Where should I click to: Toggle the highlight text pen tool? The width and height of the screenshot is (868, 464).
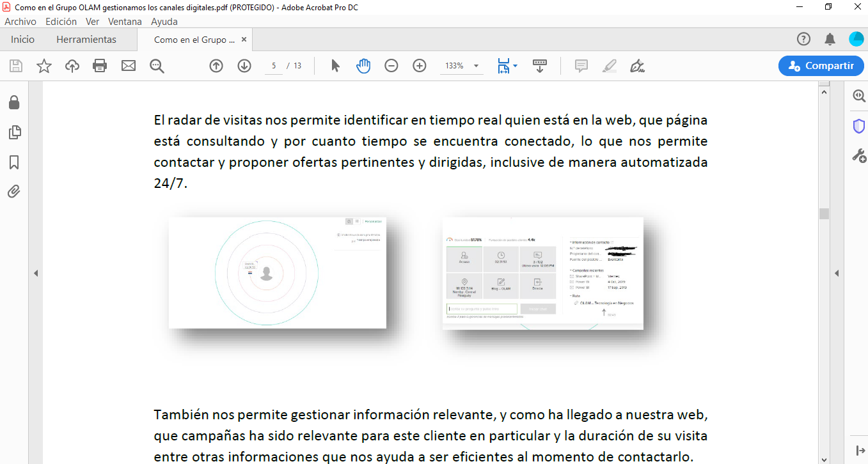(610, 66)
